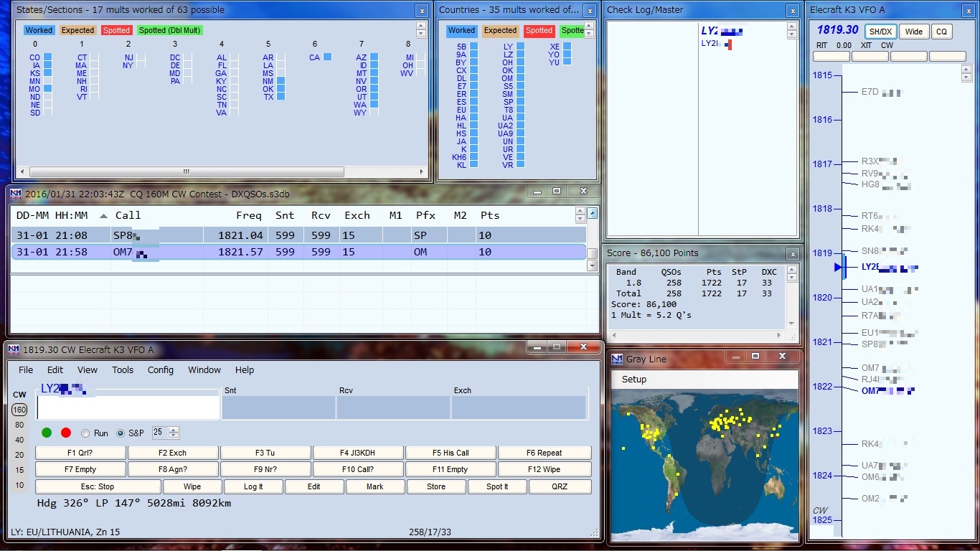The height and width of the screenshot is (551, 980).
Task: Open the Config menu
Action: (161, 370)
